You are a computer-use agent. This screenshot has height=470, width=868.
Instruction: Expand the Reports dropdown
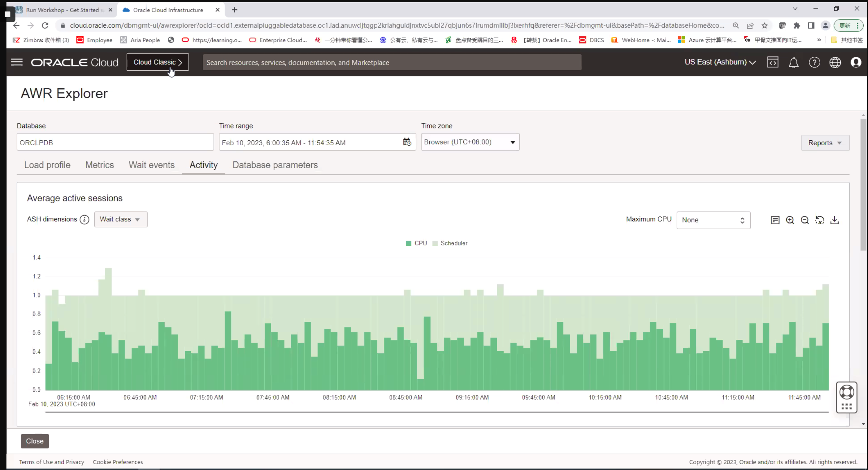coord(825,143)
